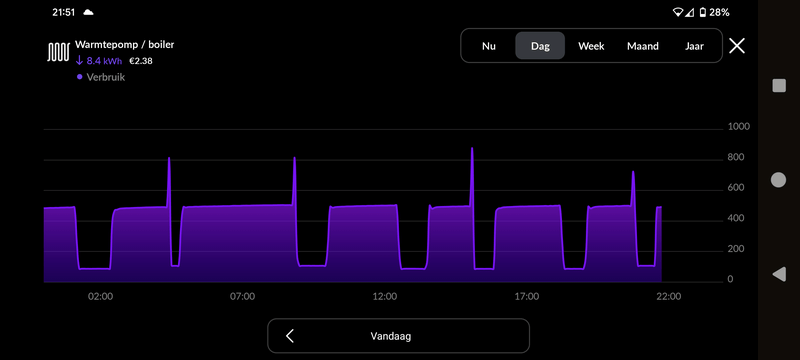This screenshot has width=800, height=360.
Task: Tap the Android back triangle button
Action: (779, 274)
